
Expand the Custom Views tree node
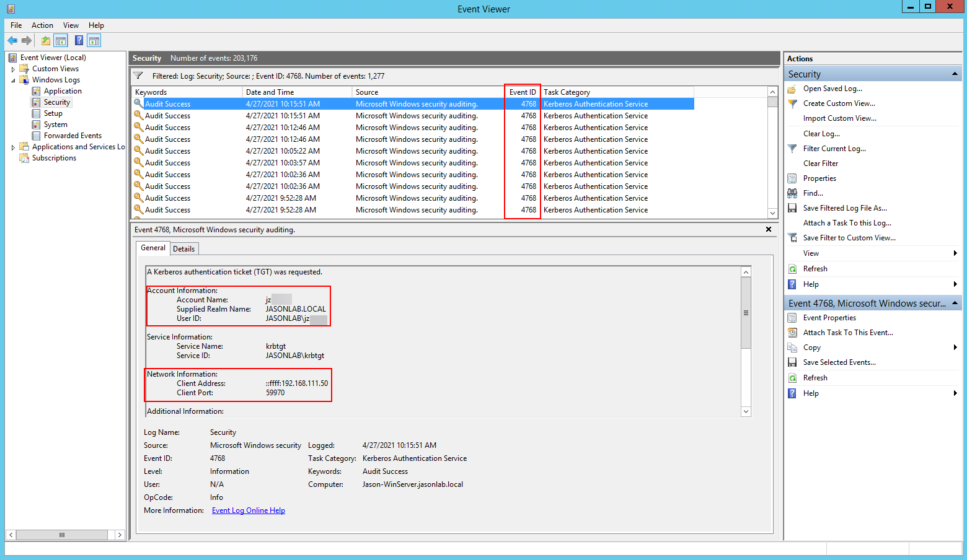(13, 68)
